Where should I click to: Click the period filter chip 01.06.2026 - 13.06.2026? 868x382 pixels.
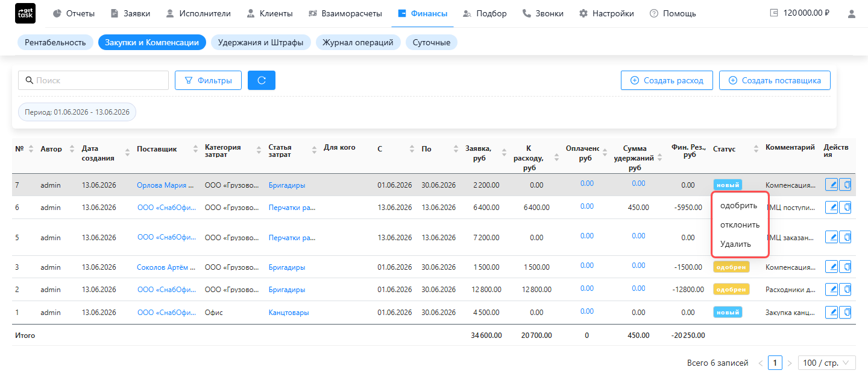click(x=77, y=112)
